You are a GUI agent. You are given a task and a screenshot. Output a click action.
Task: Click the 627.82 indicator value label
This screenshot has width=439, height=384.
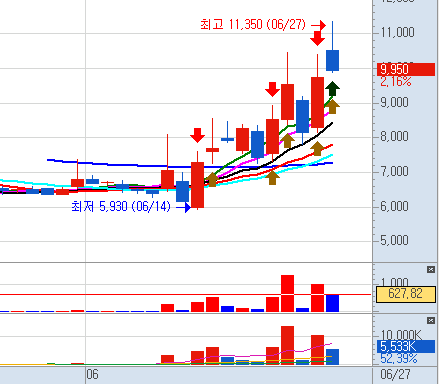point(406,294)
